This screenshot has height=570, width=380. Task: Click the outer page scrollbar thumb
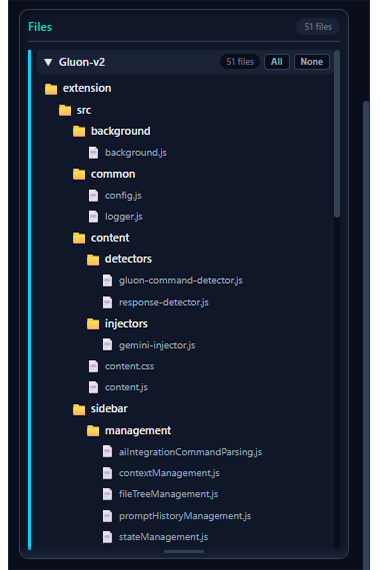click(366, 334)
